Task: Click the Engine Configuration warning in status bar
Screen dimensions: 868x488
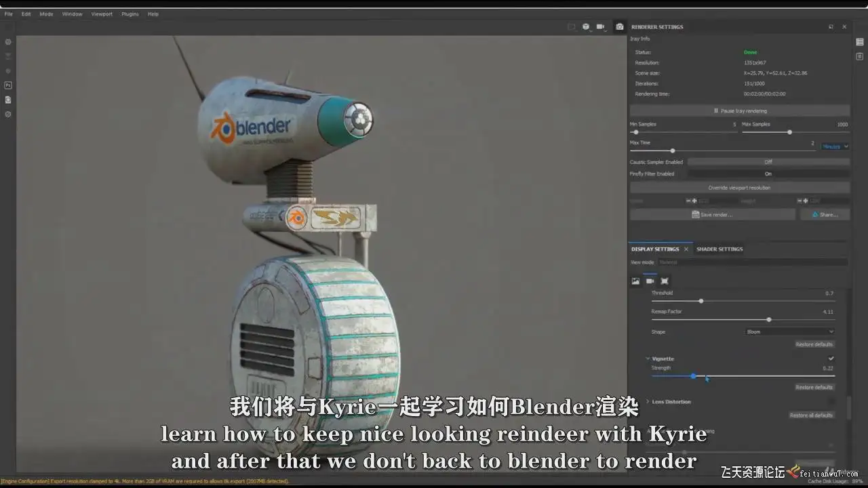Action: [144, 481]
